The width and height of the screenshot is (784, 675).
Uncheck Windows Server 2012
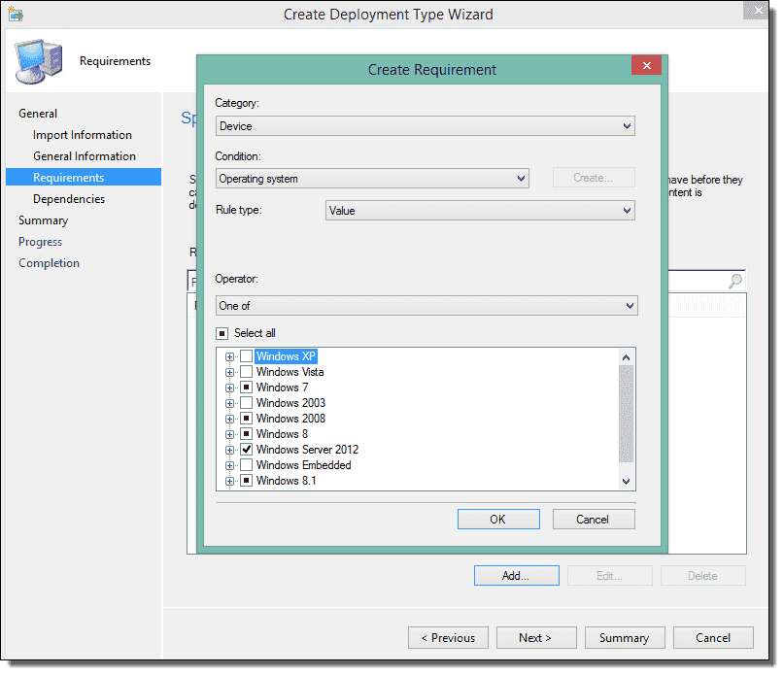coord(245,449)
